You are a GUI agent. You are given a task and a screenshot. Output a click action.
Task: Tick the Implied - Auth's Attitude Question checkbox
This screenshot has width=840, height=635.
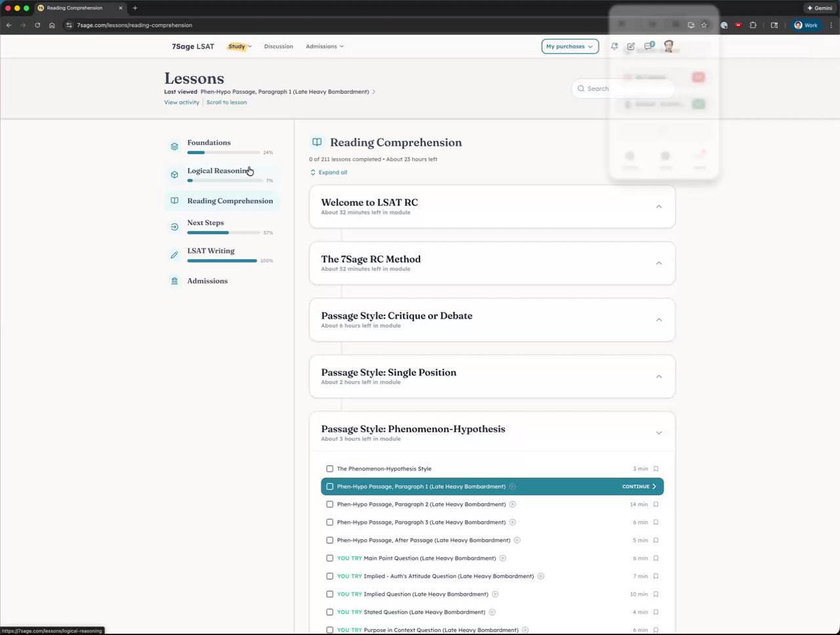pyautogui.click(x=329, y=576)
